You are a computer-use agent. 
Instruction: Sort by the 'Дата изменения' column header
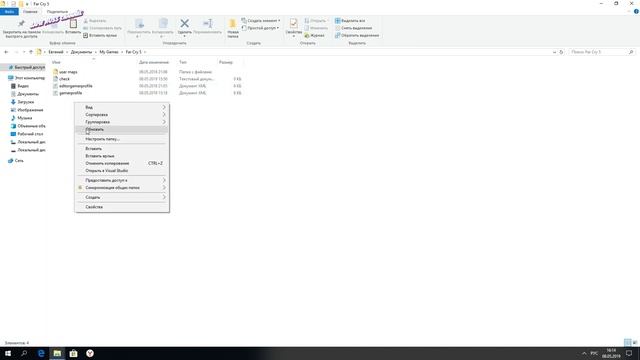tap(154, 62)
